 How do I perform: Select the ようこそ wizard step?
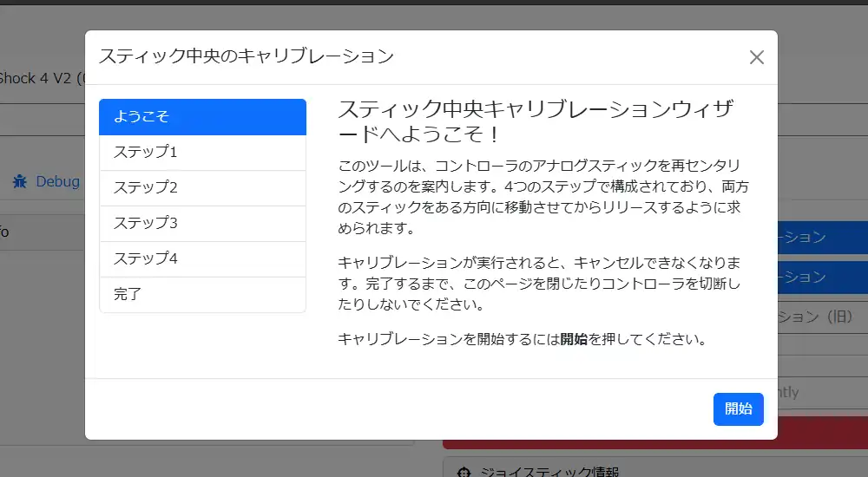tap(202, 117)
